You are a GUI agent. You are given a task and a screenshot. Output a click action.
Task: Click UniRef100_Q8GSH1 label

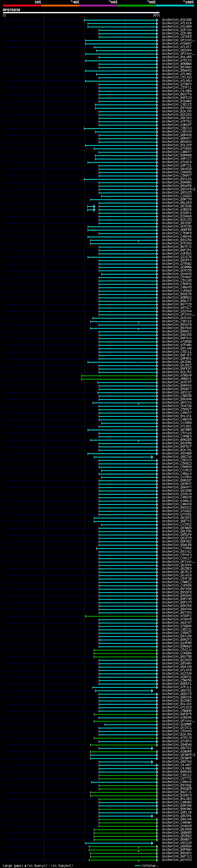click(176, 816)
